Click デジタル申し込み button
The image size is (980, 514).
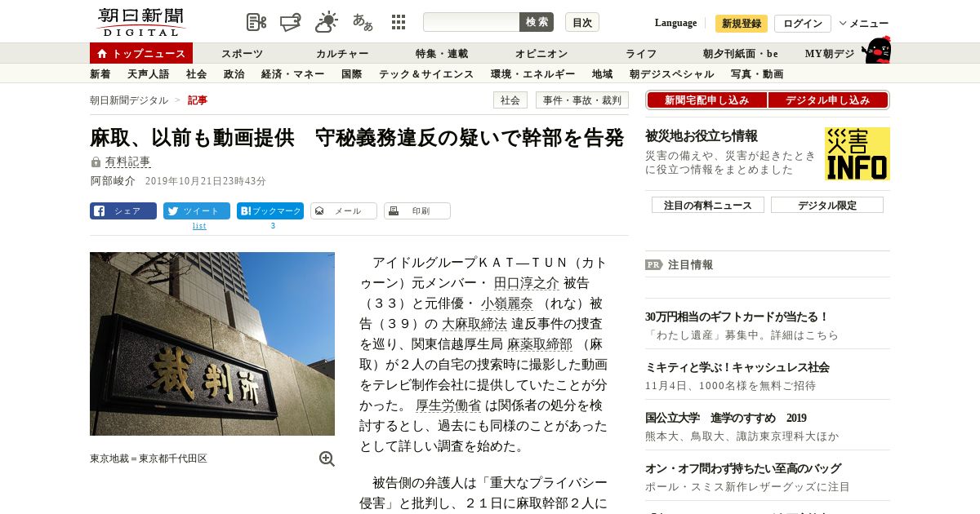(x=828, y=100)
